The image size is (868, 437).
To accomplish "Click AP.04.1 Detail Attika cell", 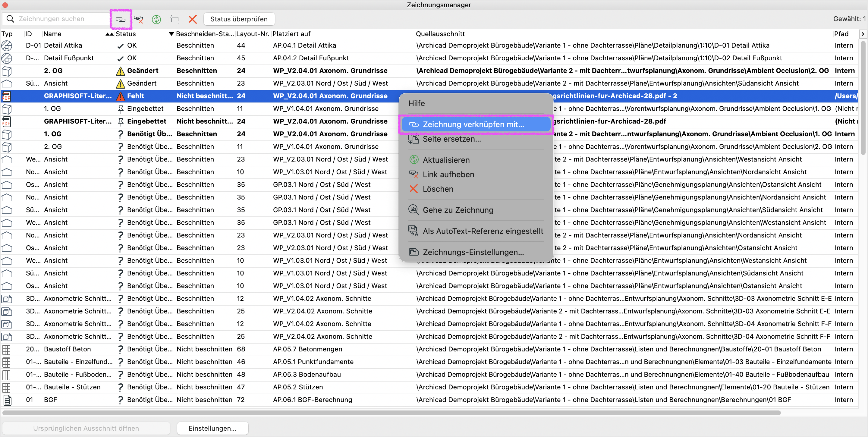I will click(304, 46).
